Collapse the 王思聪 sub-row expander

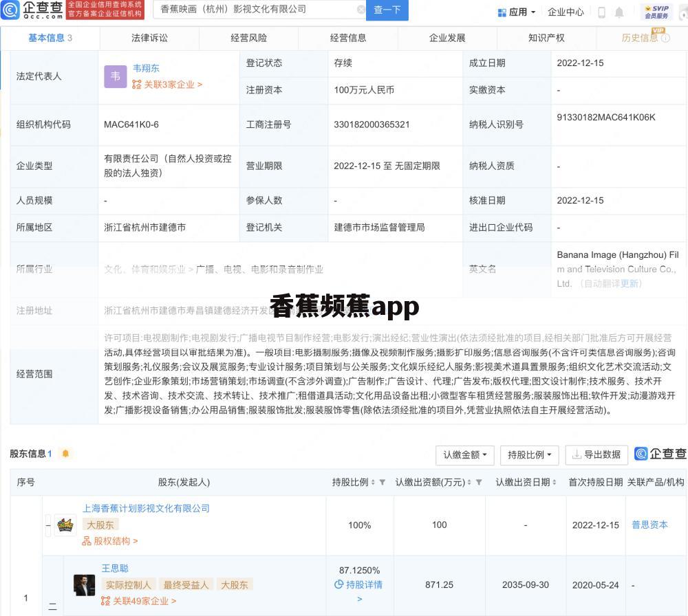[53, 607]
